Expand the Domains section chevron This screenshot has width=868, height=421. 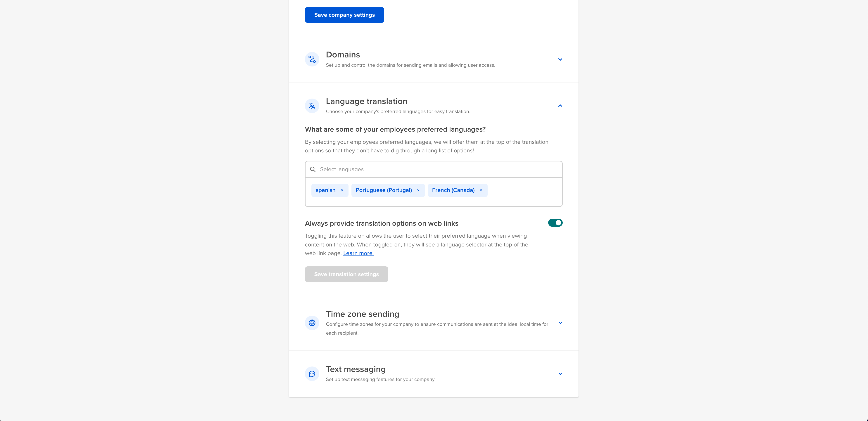point(560,59)
